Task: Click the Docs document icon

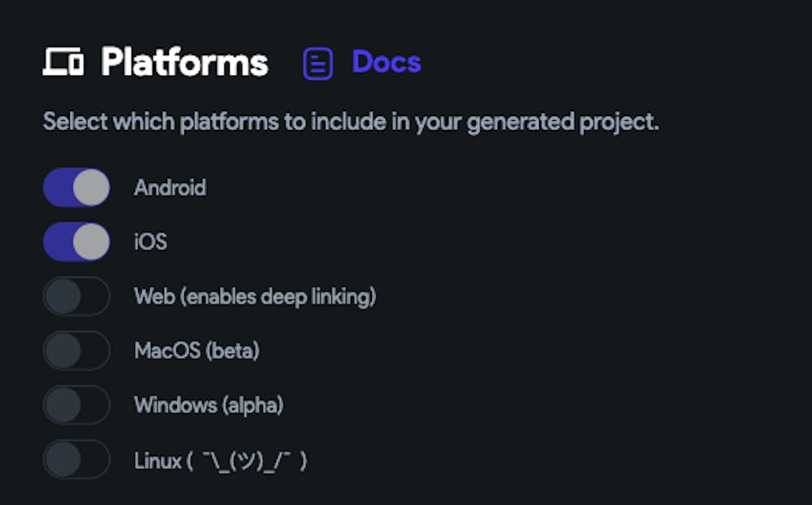Action: (317, 63)
